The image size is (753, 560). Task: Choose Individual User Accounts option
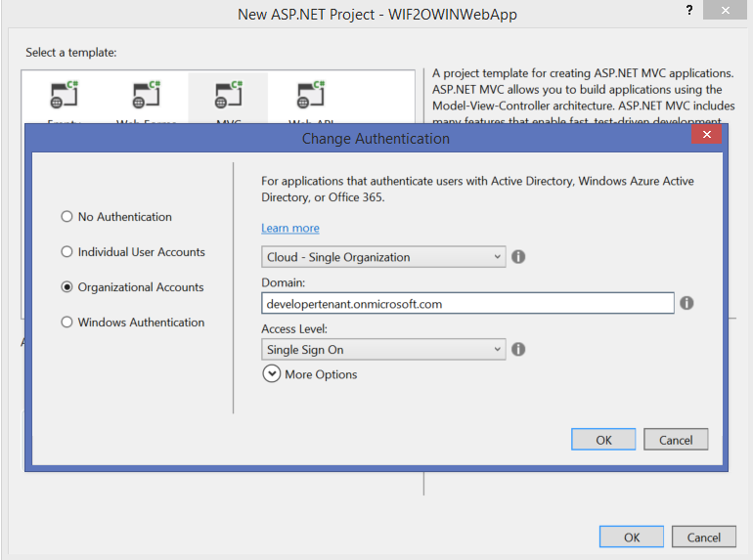(x=66, y=252)
